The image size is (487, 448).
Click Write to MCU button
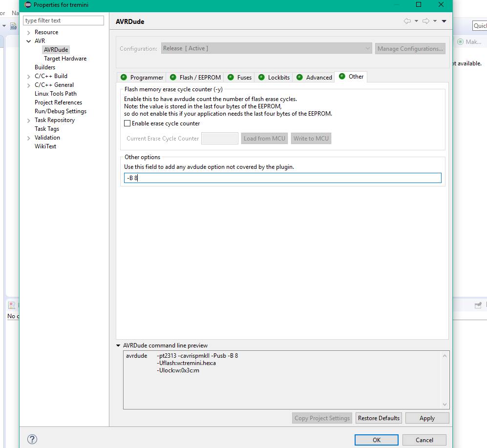point(311,139)
